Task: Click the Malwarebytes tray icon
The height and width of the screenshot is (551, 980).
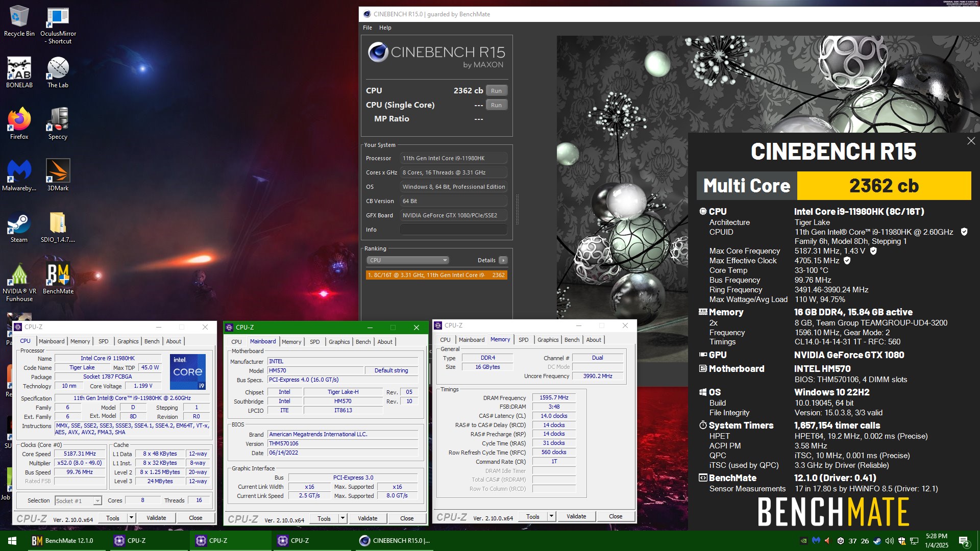Action: click(x=816, y=541)
